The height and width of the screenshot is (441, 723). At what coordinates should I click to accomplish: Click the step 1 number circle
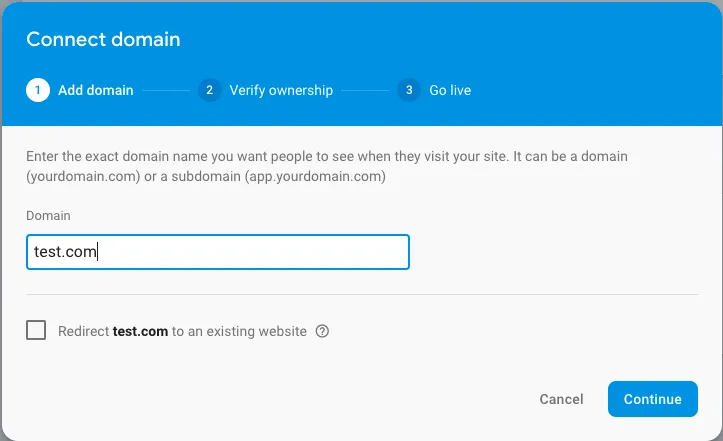pos(38,90)
